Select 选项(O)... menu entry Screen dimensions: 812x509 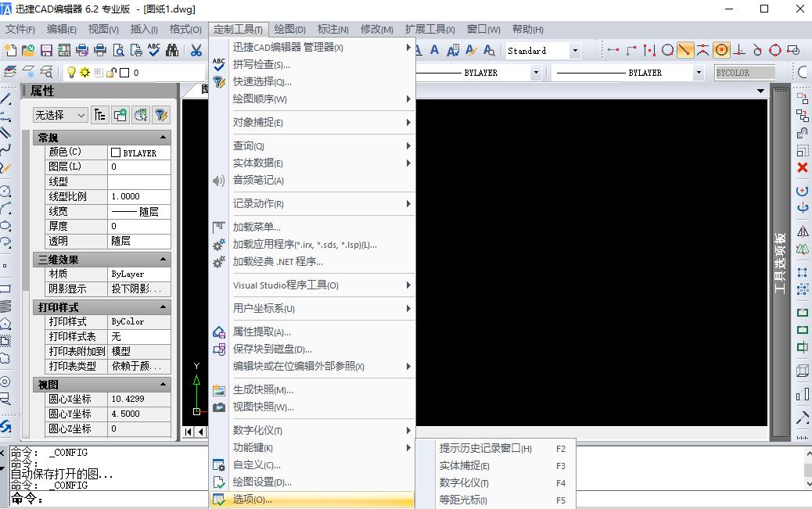point(253,500)
